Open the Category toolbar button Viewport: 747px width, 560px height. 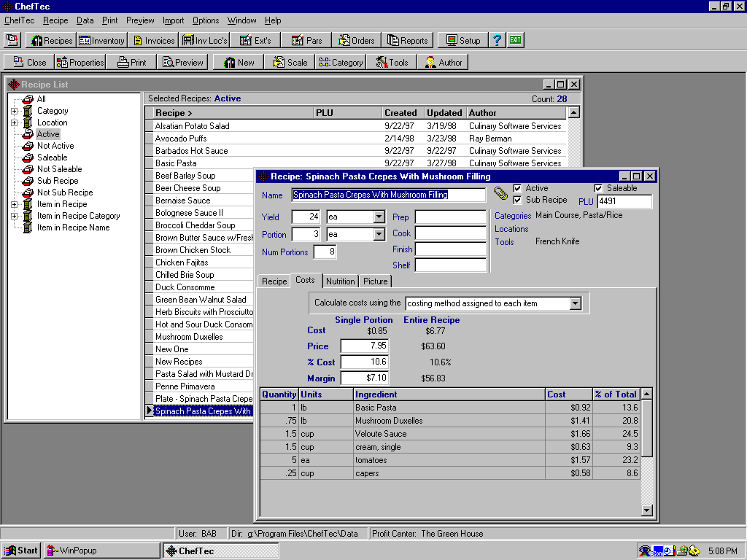click(x=341, y=63)
